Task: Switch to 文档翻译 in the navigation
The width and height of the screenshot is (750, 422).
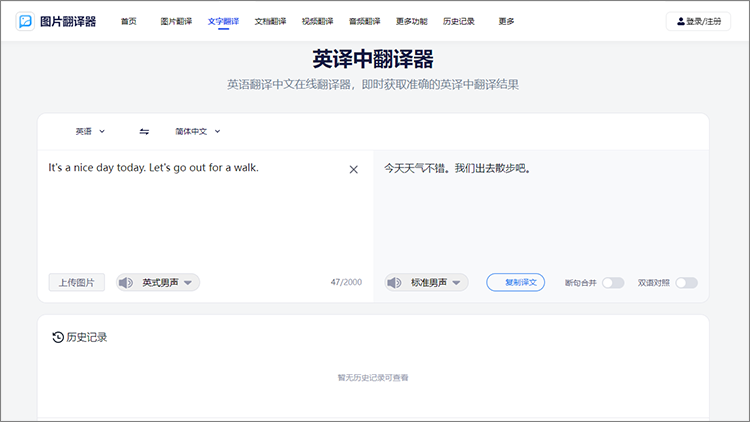Action: tap(270, 21)
